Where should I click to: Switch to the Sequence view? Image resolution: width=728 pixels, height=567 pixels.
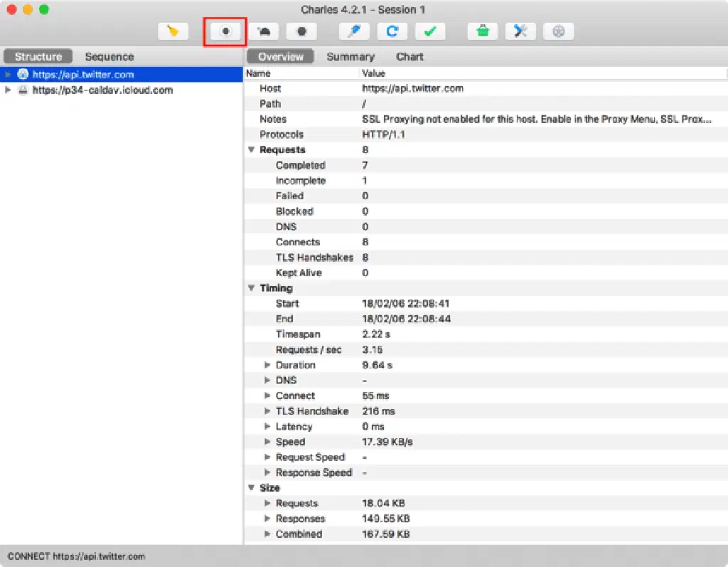pyautogui.click(x=109, y=57)
